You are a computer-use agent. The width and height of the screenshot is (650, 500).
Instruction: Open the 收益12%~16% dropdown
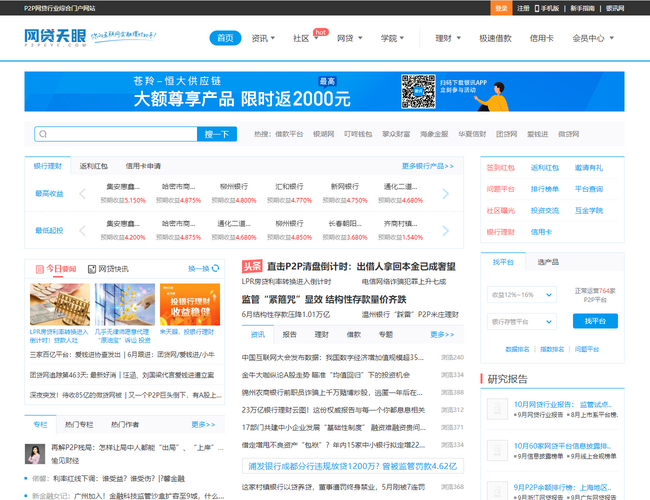pos(521,295)
